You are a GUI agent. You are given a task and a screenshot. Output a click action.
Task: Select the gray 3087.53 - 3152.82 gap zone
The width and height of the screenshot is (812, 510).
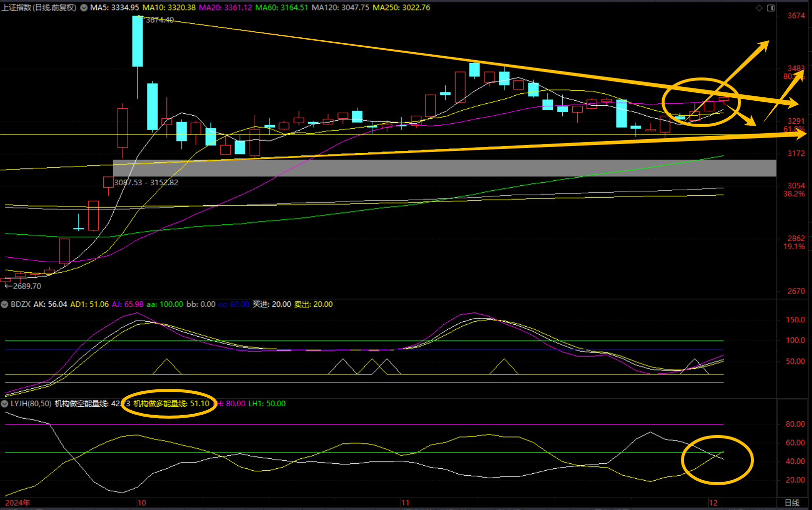coord(444,168)
